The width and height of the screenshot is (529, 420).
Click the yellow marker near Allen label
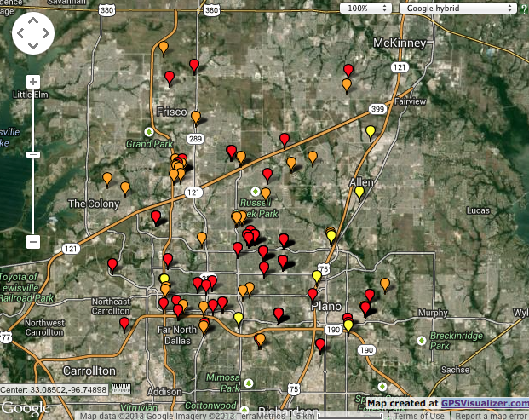point(359,192)
